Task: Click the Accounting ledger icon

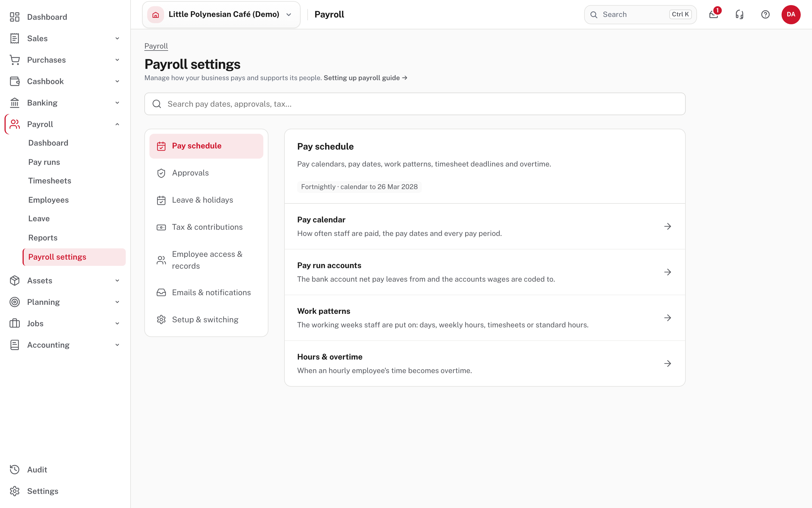Action: 14,345
